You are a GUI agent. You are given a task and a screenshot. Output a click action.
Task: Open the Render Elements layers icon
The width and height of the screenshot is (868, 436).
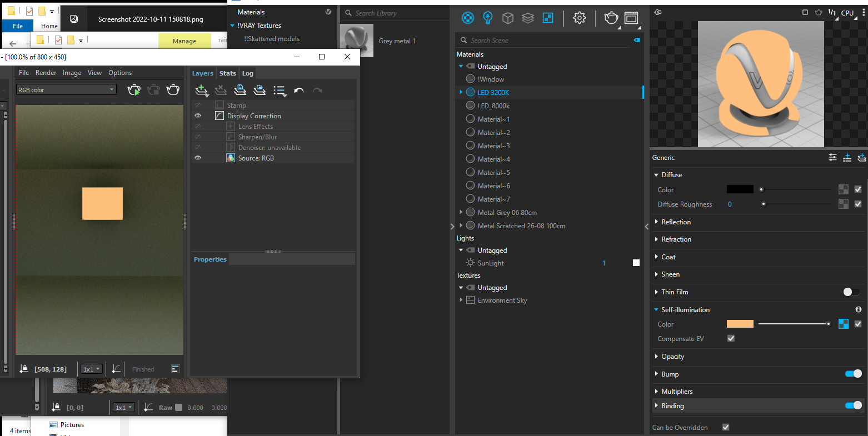tap(528, 18)
